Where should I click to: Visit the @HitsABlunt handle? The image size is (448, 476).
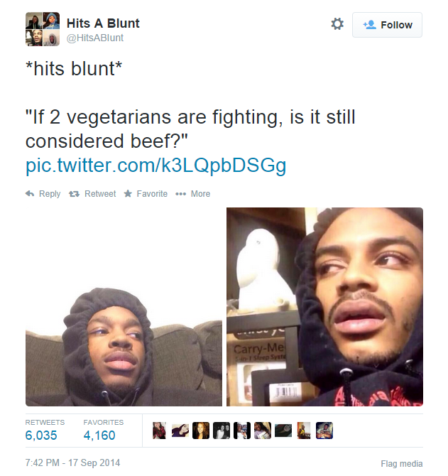point(95,38)
